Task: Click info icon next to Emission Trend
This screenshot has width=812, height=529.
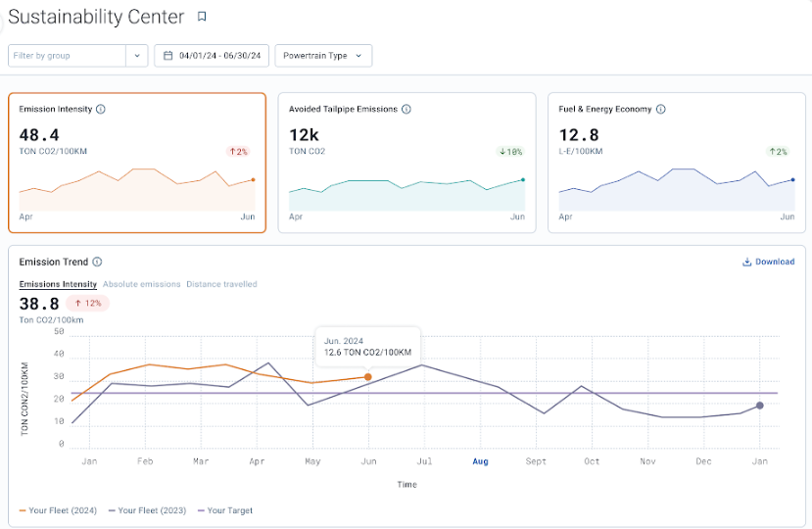Action: click(x=97, y=263)
